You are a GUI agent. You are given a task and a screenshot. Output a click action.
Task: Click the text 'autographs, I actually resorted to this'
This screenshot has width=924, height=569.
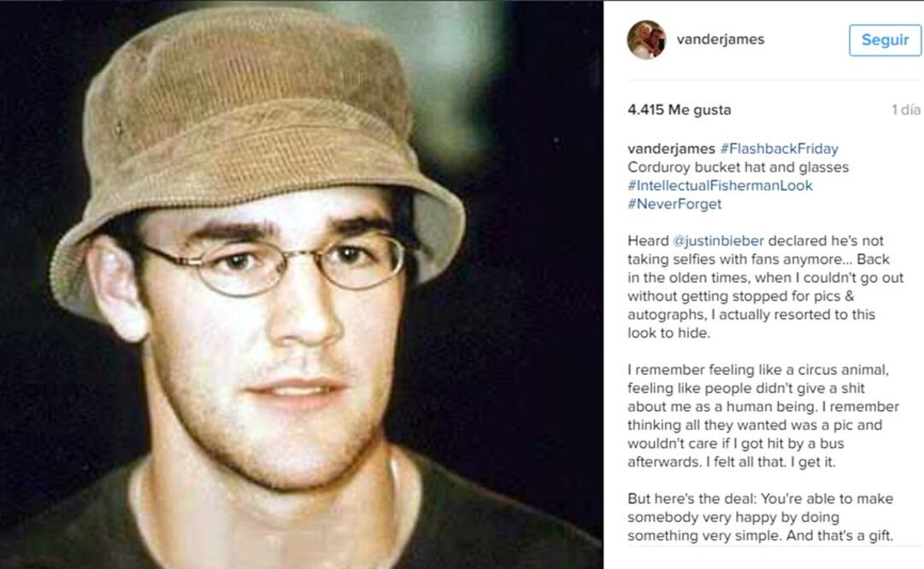(x=751, y=314)
